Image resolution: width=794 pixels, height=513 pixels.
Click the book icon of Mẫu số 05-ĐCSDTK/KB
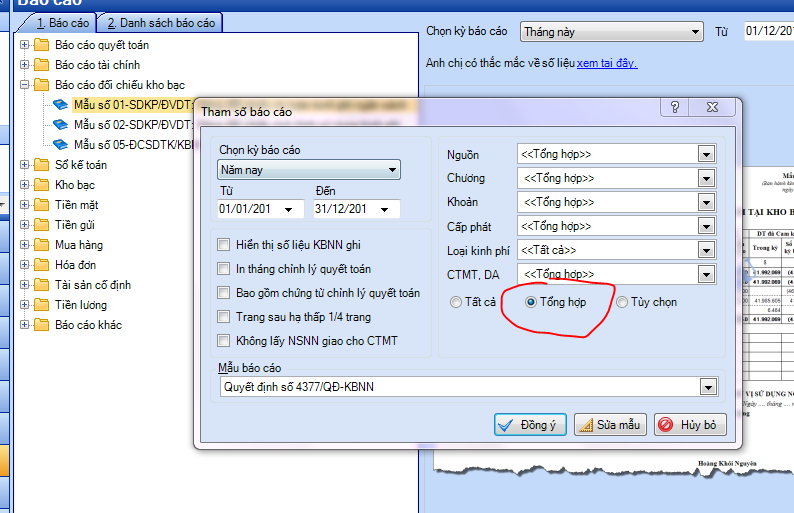click(x=61, y=144)
